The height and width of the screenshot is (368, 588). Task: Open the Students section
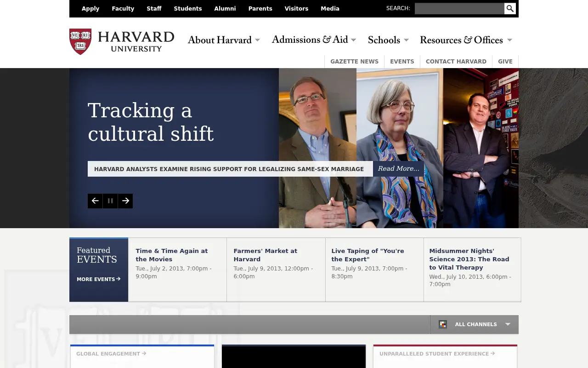pos(188,9)
